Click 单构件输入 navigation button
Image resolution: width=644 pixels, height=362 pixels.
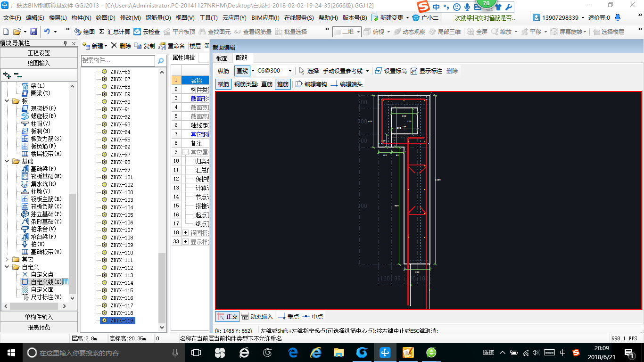[39, 317]
